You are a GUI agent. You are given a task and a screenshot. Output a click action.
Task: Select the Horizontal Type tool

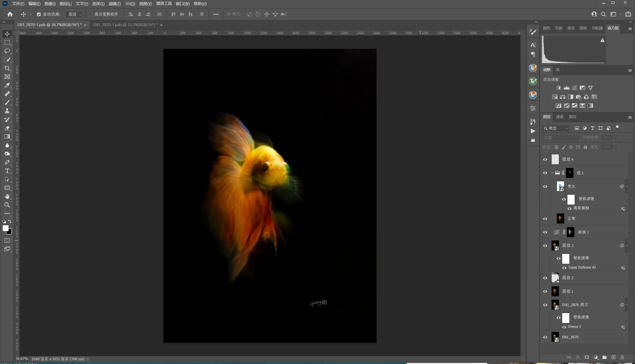pos(7,171)
